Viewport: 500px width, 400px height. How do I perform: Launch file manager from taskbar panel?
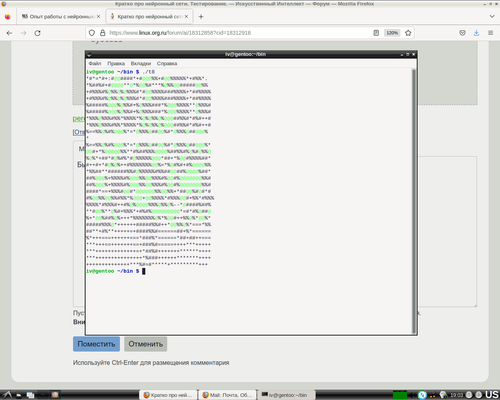(19, 395)
